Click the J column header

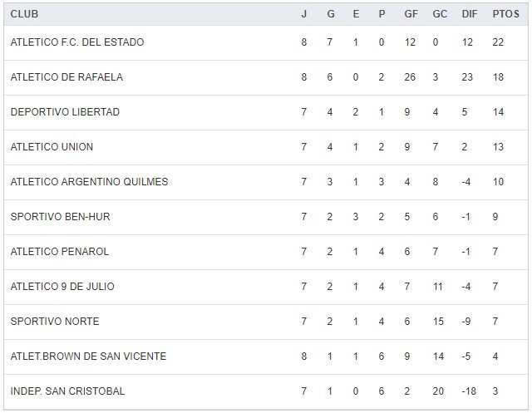pos(304,14)
